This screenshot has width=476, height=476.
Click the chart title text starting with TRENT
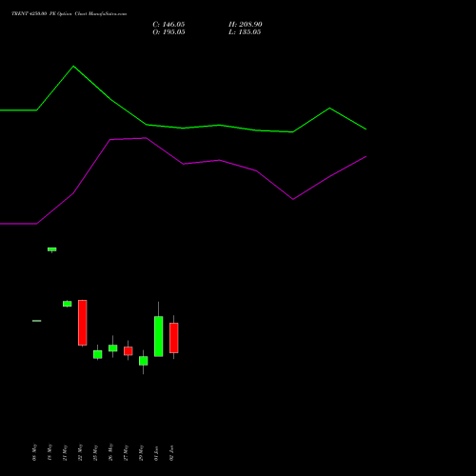[x=69, y=13]
